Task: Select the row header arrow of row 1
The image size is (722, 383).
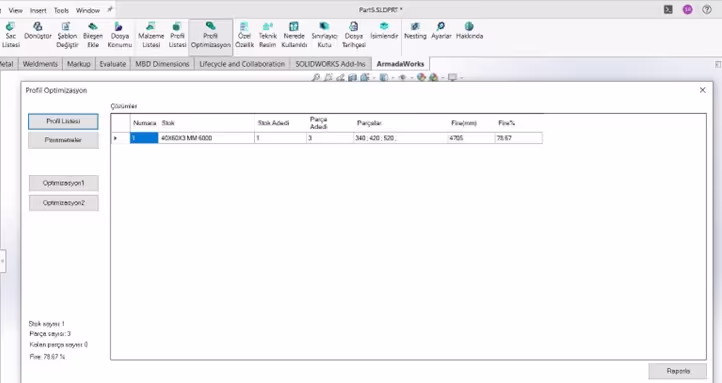Action: 121,138
